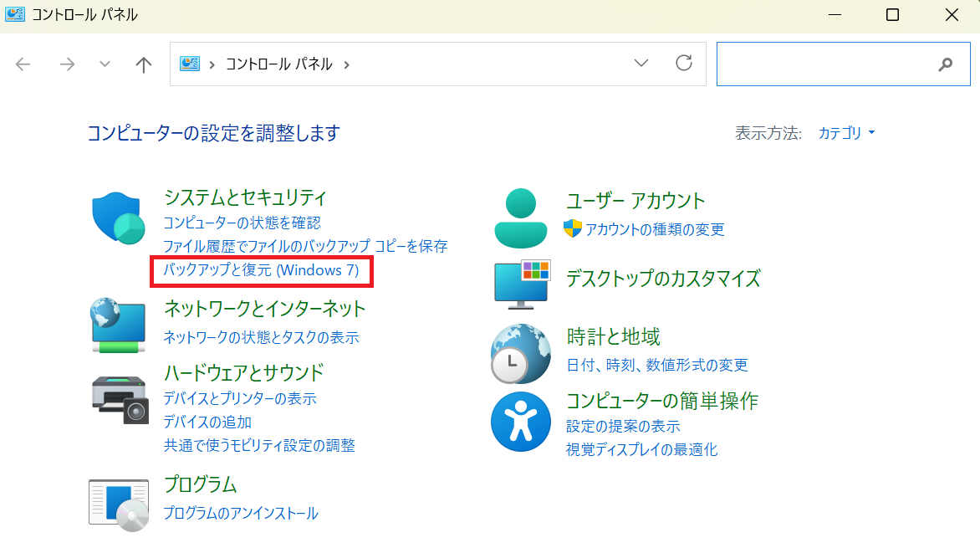Click the System and Security shield icon
Viewport: 980px width, 548px height.
[x=118, y=218]
